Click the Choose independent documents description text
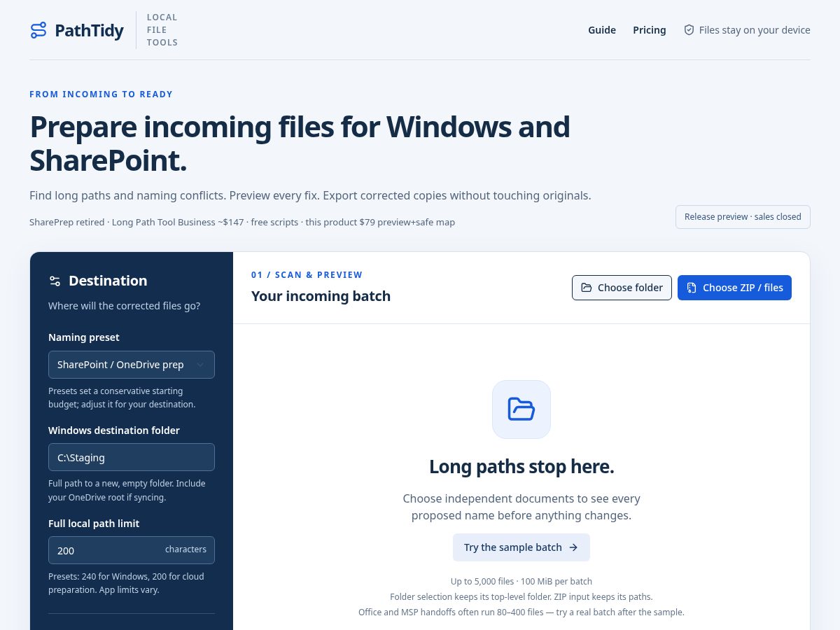 click(x=521, y=507)
